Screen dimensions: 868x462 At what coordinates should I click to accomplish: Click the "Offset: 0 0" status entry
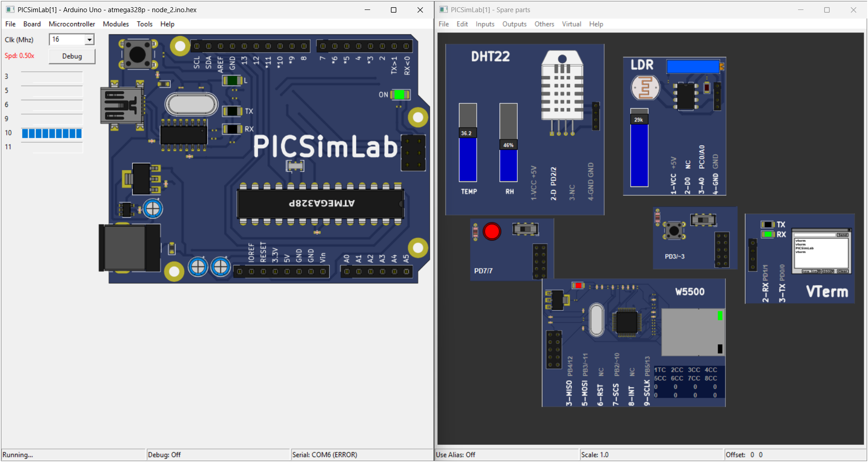pos(744,455)
